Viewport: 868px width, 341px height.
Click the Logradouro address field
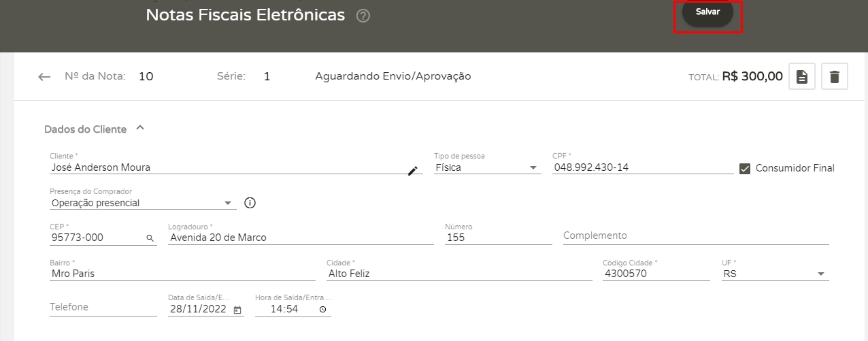coord(300,238)
